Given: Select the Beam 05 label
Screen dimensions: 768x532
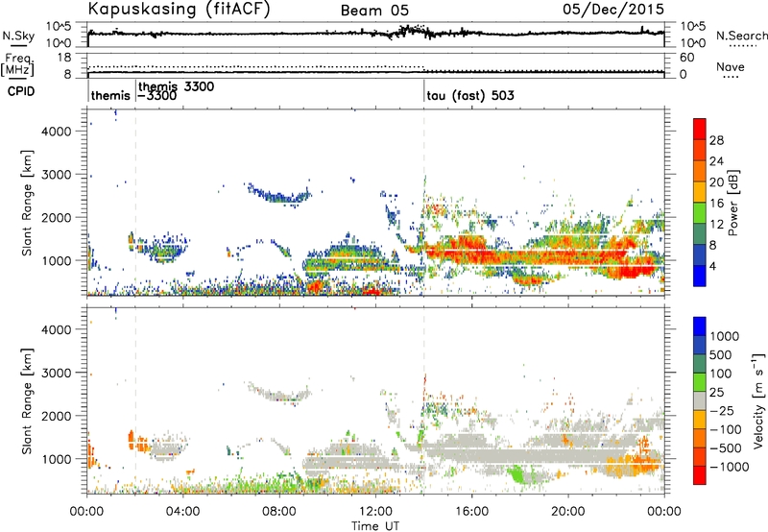Looking at the screenshot, I should pos(374,11).
